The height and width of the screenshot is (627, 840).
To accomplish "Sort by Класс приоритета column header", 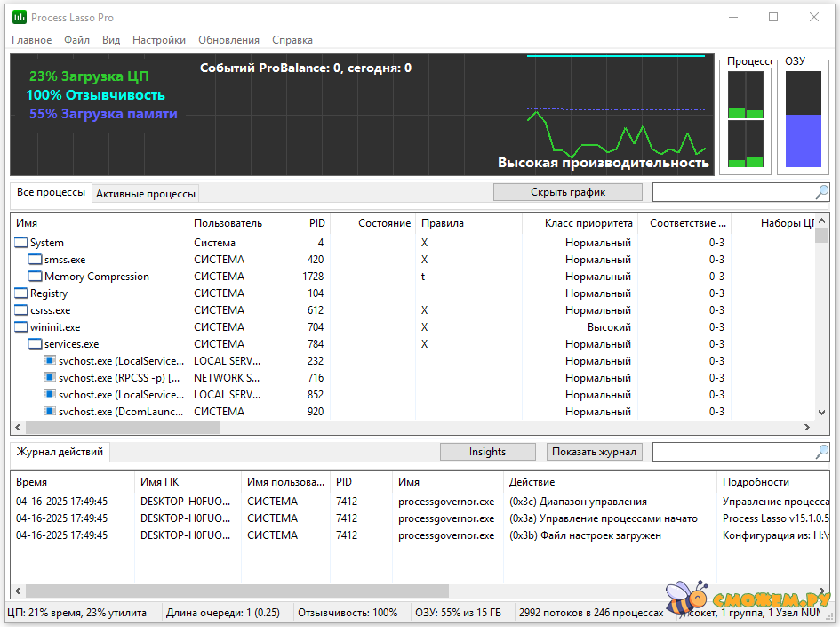I will pos(580,223).
